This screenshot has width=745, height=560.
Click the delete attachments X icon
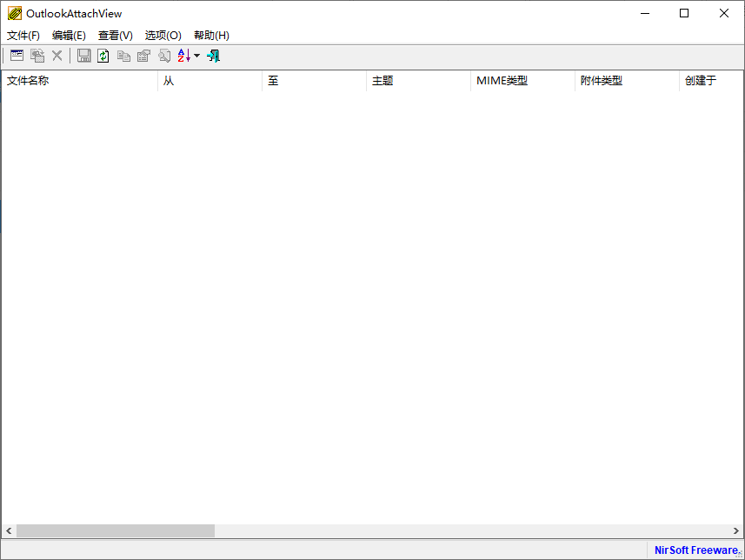[x=57, y=56]
